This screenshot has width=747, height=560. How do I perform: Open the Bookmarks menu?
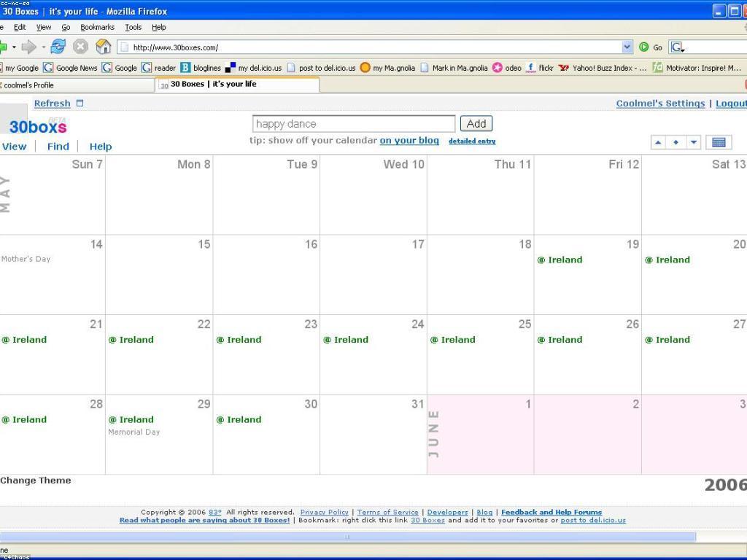pyautogui.click(x=97, y=27)
